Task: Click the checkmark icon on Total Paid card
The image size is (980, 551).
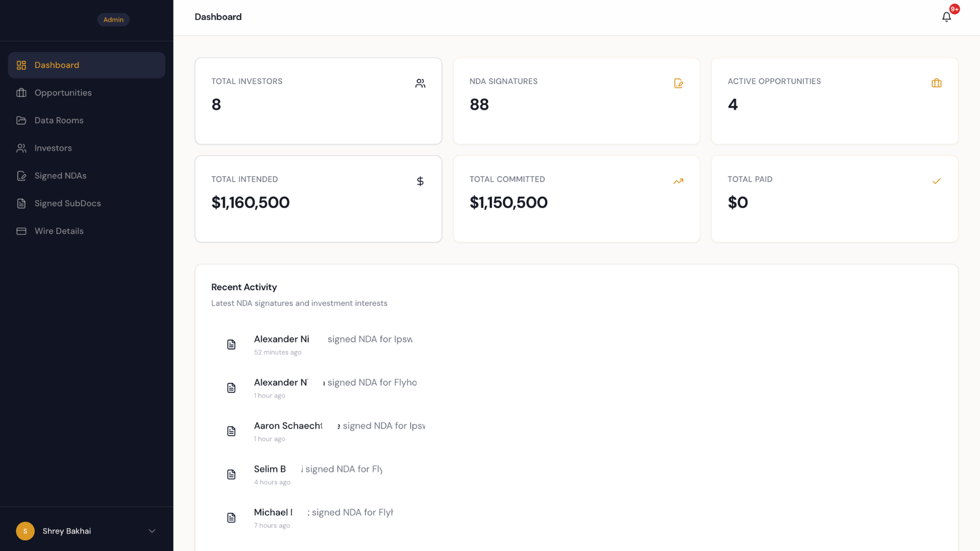Action: tap(937, 181)
